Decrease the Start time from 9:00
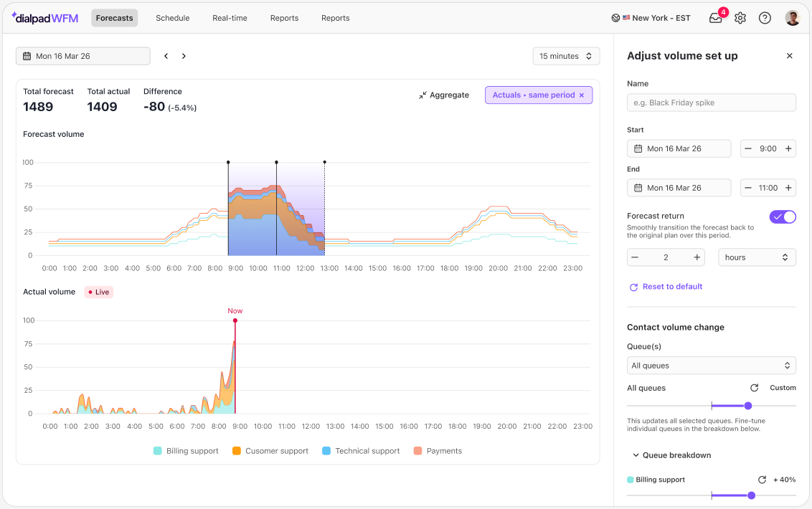This screenshot has width=812, height=509. (x=747, y=148)
